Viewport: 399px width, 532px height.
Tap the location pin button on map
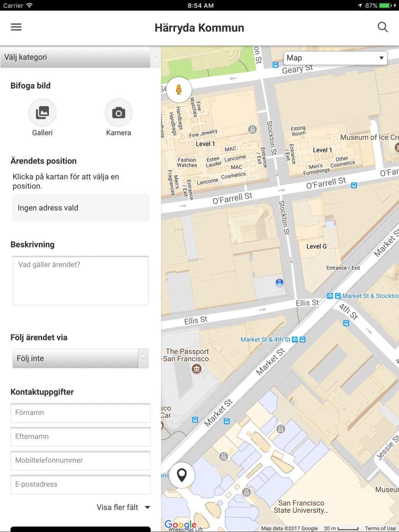[x=182, y=475]
